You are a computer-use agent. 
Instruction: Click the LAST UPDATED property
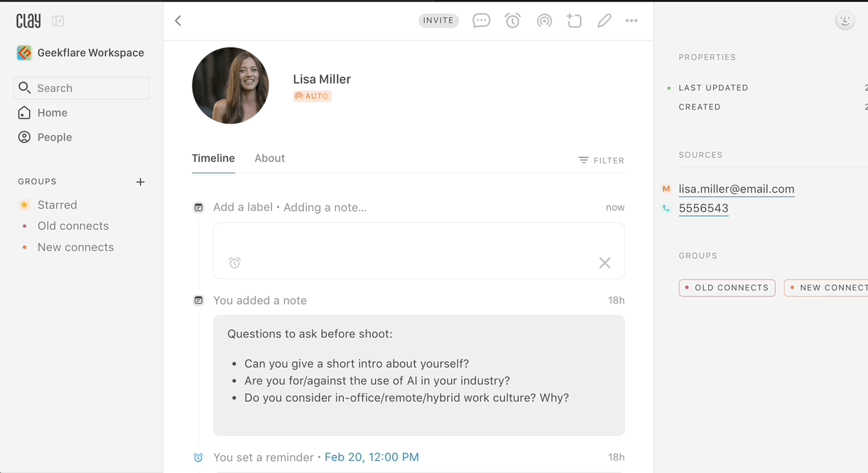click(x=713, y=88)
